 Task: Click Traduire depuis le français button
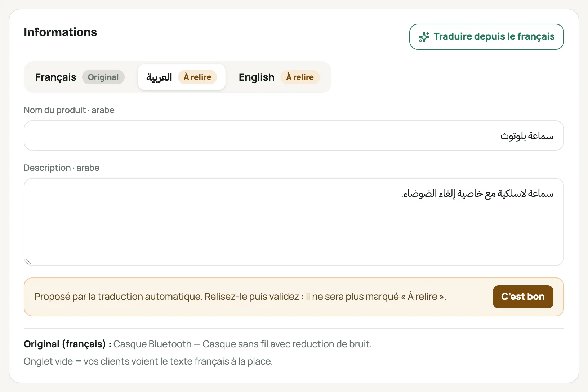click(486, 37)
